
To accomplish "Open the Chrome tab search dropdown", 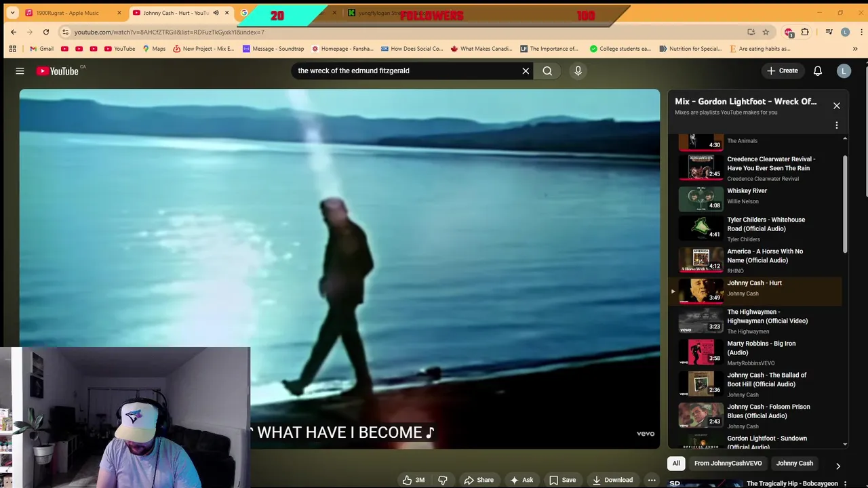I will (x=12, y=13).
